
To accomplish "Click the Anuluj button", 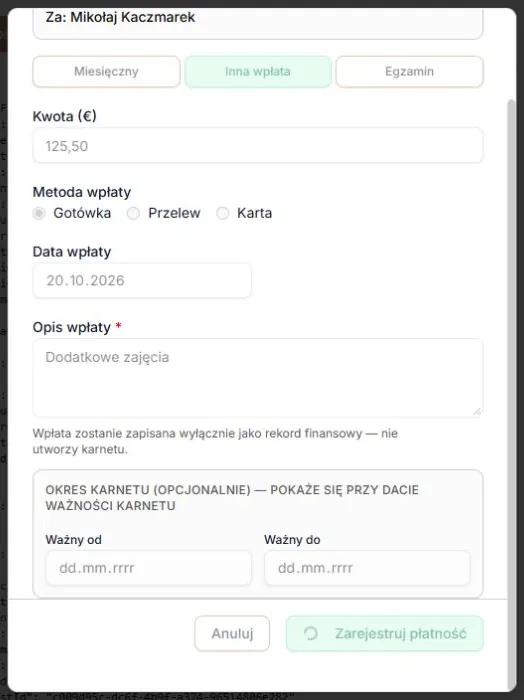I will point(232,633).
